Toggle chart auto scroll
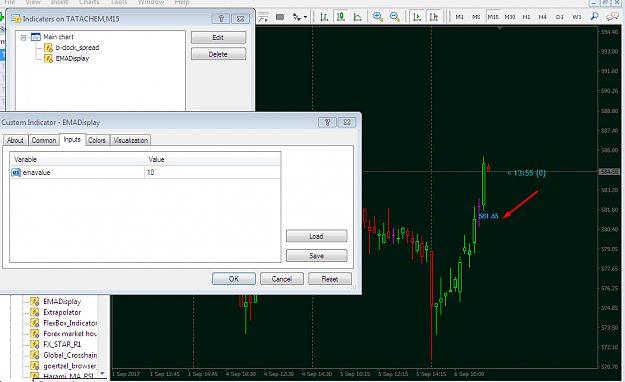 point(417,17)
